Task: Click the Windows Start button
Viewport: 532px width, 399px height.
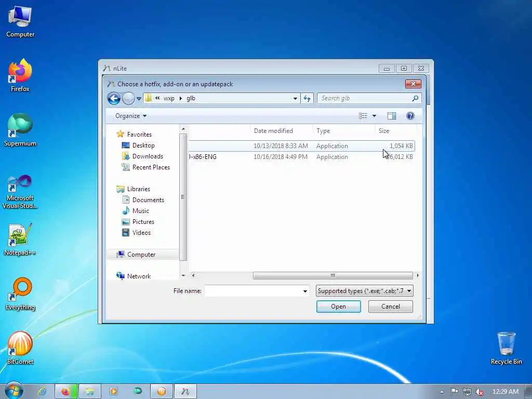Action: coord(14,391)
